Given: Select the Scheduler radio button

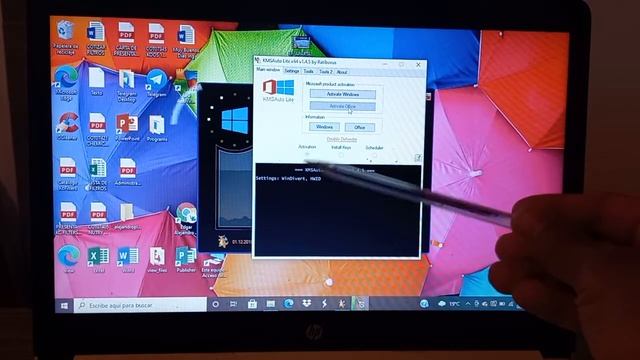Looking at the screenshot, I should 374,156.
